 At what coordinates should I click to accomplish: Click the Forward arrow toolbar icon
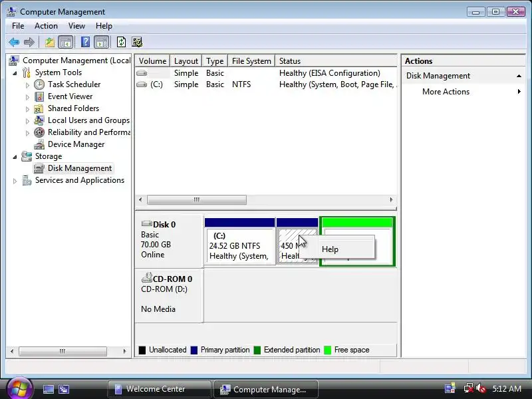29,43
